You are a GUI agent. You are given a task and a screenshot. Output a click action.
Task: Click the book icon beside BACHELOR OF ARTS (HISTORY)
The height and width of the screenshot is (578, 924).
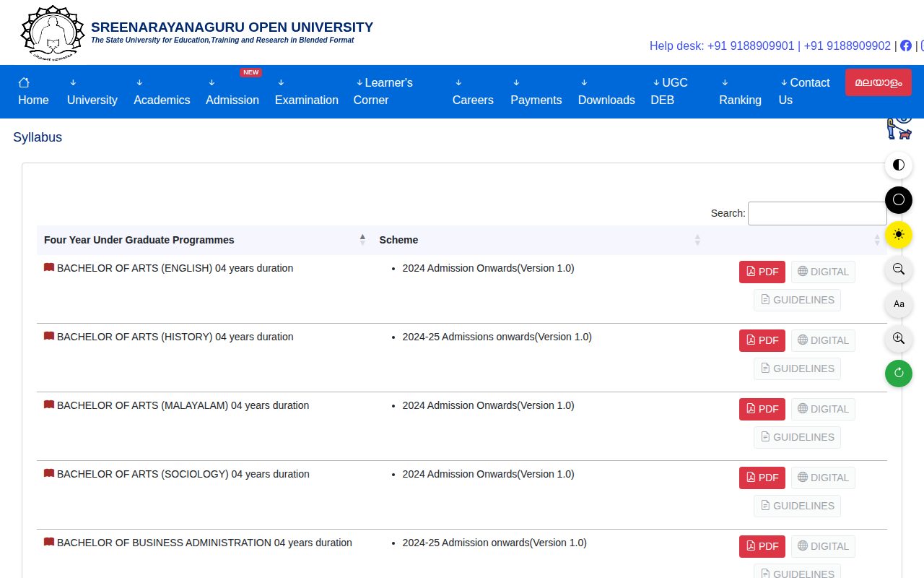[49, 336]
